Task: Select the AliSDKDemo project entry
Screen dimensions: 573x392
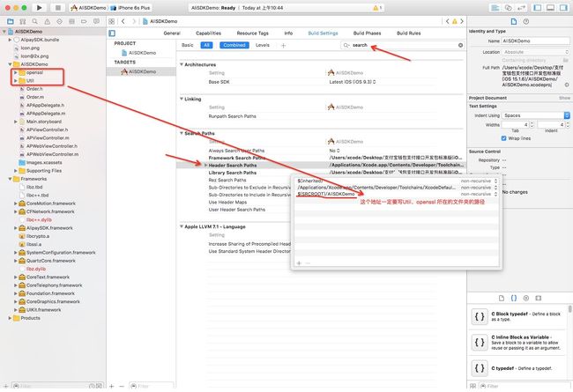Action: pyautogui.click(x=139, y=53)
